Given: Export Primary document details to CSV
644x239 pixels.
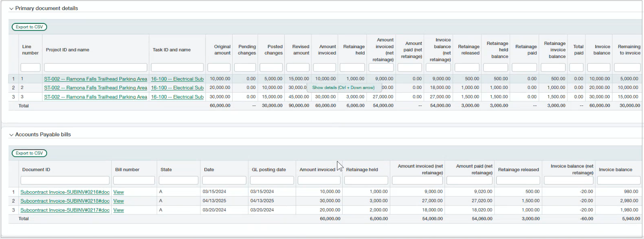Looking at the screenshot, I should 29,27.
